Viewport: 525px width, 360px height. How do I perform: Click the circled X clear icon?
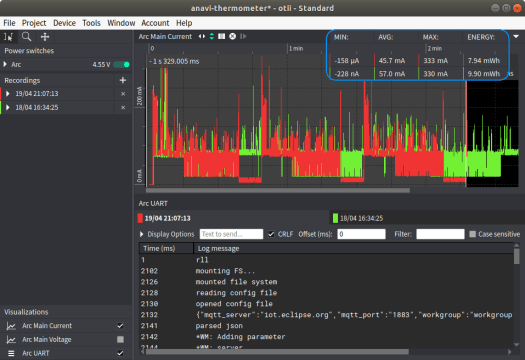tap(232, 36)
